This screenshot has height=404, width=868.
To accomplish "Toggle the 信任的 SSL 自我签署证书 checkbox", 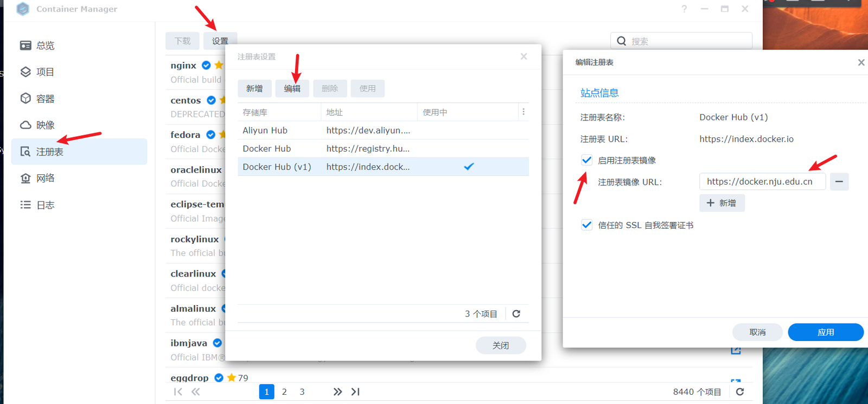I will pos(586,225).
